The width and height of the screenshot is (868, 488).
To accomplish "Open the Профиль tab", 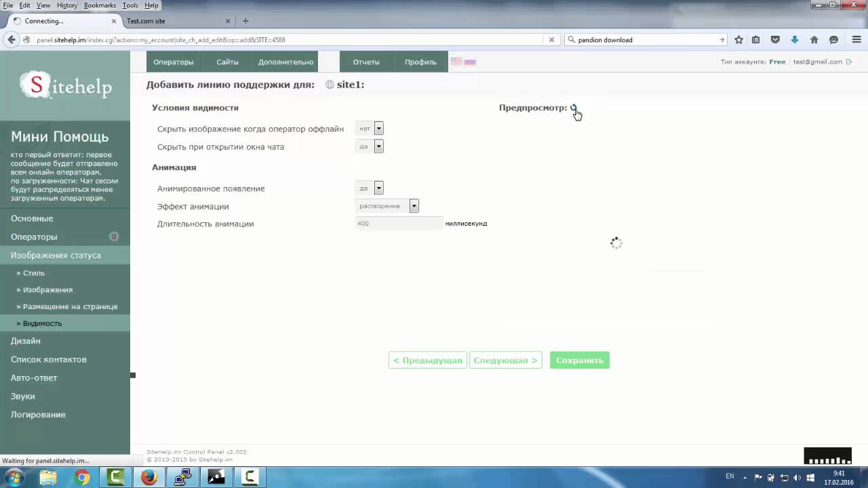I will coord(420,61).
